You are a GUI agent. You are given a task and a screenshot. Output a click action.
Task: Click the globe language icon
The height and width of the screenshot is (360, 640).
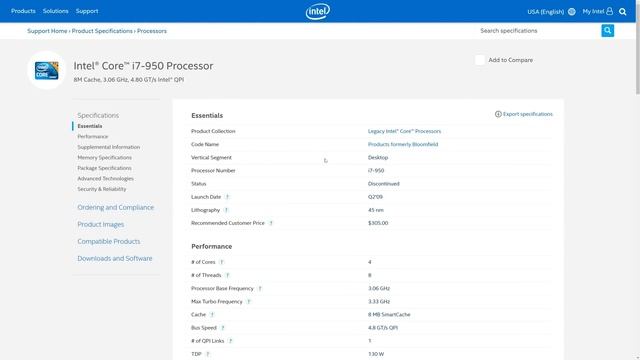(x=571, y=11)
